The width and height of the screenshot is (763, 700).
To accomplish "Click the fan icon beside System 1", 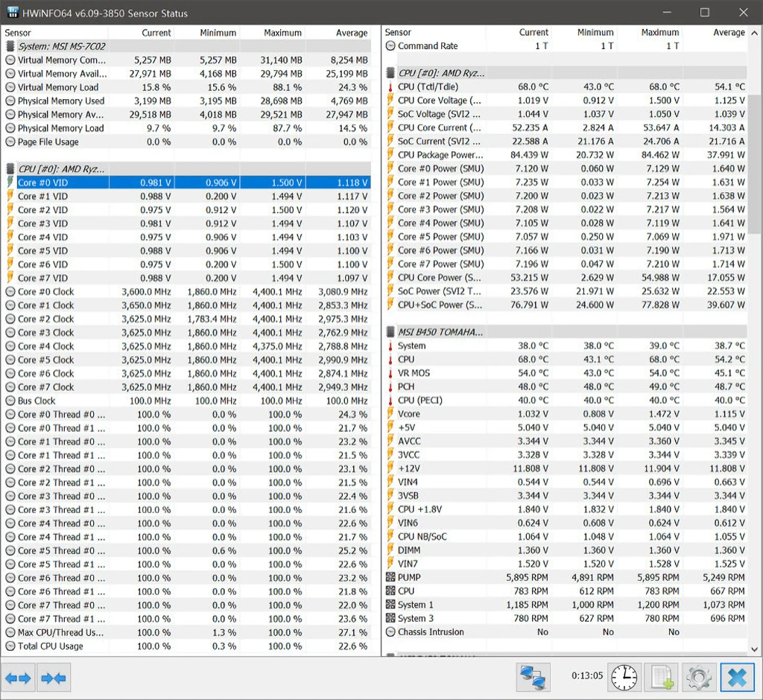I will pyautogui.click(x=390, y=605).
